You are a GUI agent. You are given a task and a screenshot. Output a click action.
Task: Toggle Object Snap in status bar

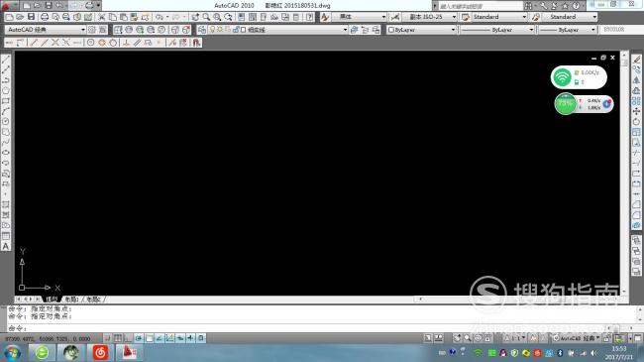tap(149, 338)
